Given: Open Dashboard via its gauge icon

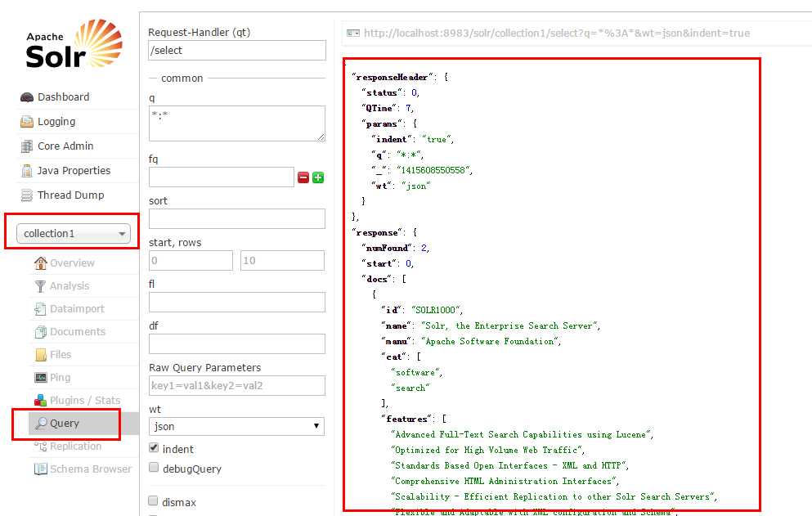Looking at the screenshot, I should pos(27,96).
